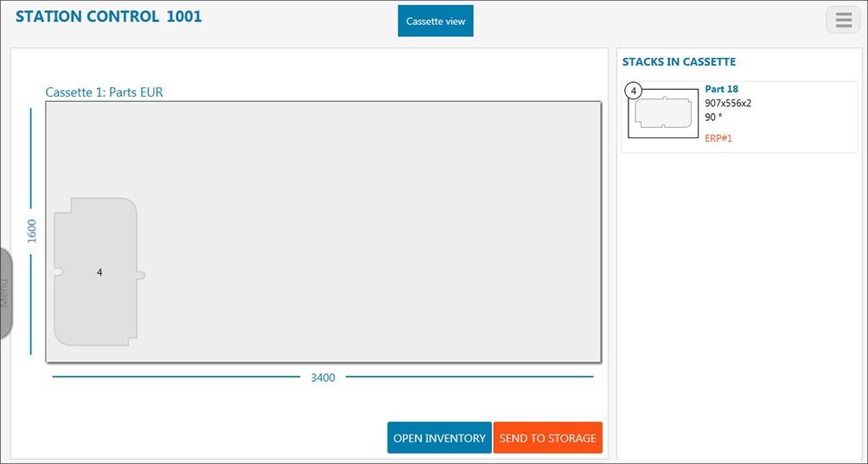The height and width of the screenshot is (464, 868).
Task: Click the 90 ° rotation value
Action: tap(713, 118)
